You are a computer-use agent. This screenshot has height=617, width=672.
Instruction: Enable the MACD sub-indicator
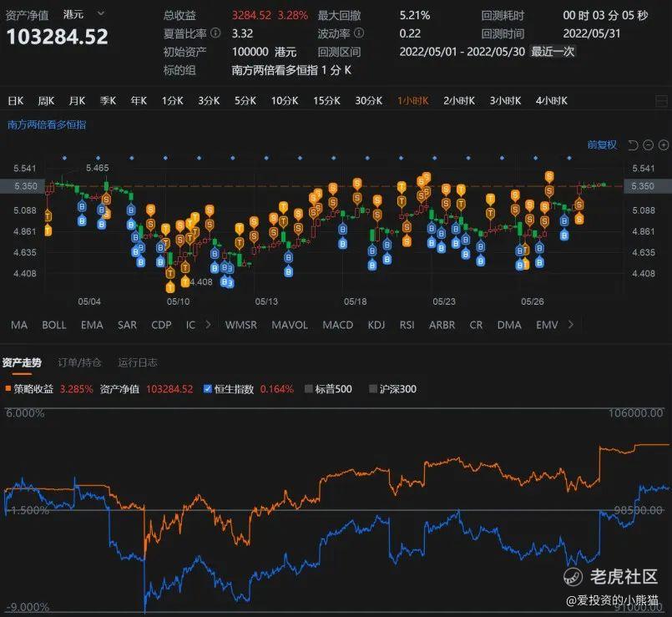[x=338, y=325]
